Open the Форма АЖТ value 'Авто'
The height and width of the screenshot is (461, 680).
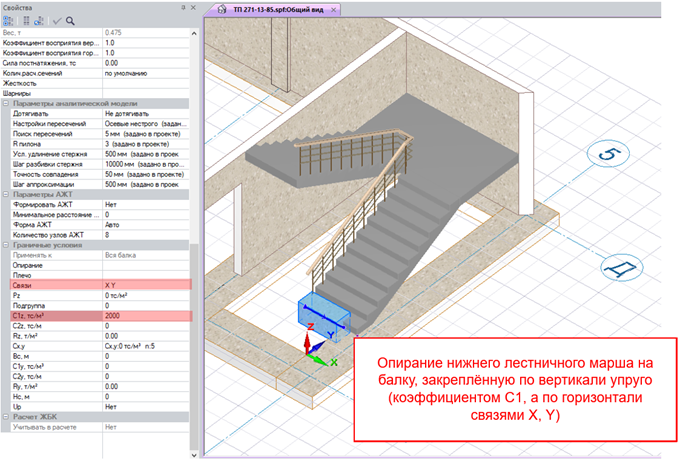coord(146,225)
